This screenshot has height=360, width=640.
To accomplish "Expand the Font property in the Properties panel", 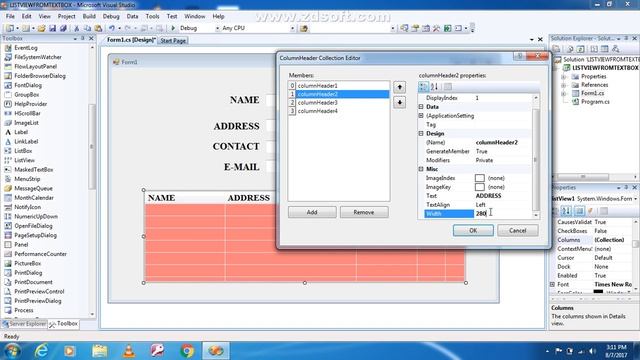I will 553,284.
